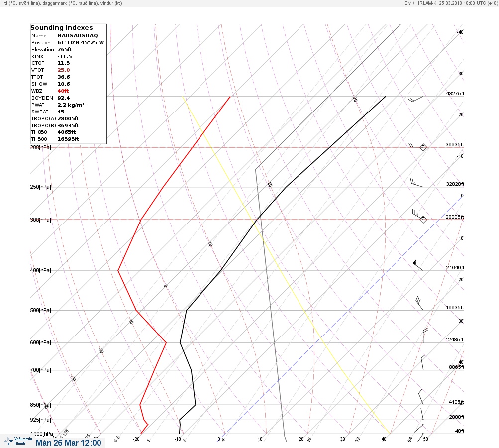The image size is (499, 448).
Task: Click the Sounding Indexes title
Action: click(x=61, y=28)
